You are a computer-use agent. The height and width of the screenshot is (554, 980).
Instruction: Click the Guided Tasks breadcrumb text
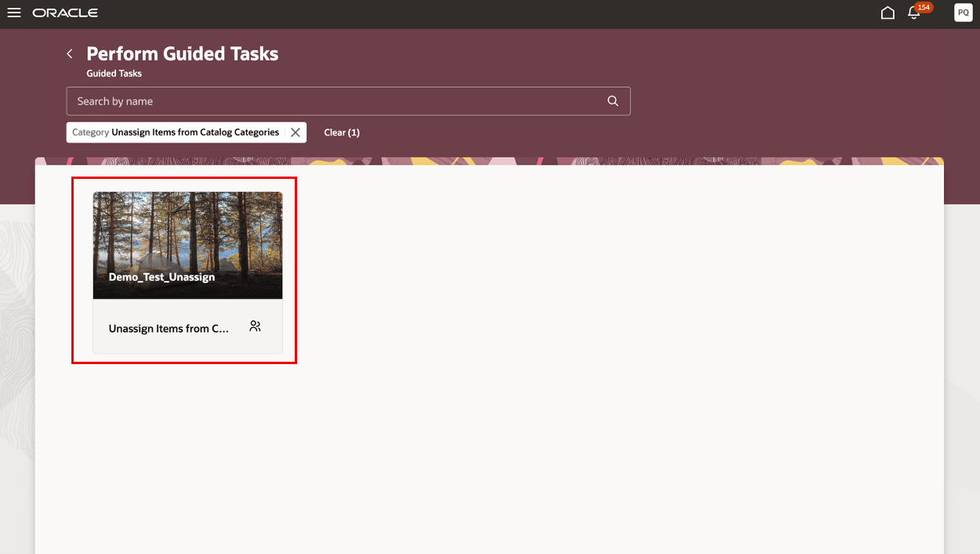point(114,73)
